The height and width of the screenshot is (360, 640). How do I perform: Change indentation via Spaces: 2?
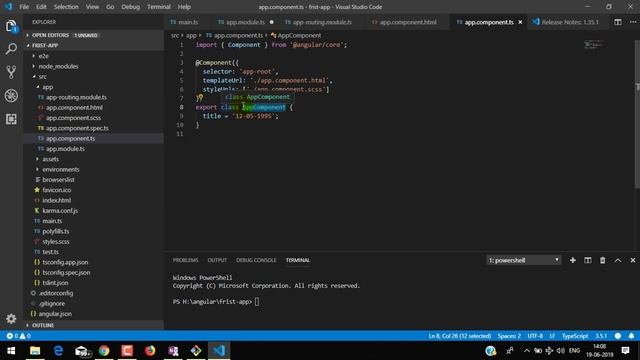click(x=509, y=336)
